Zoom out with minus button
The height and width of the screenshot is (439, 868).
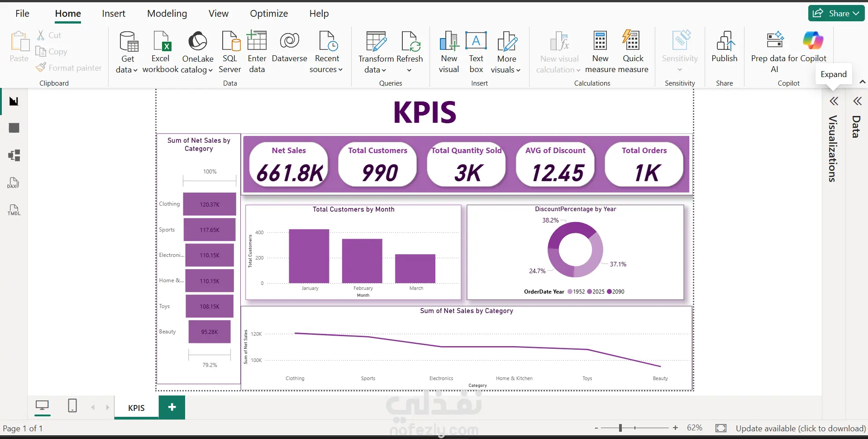coord(596,428)
